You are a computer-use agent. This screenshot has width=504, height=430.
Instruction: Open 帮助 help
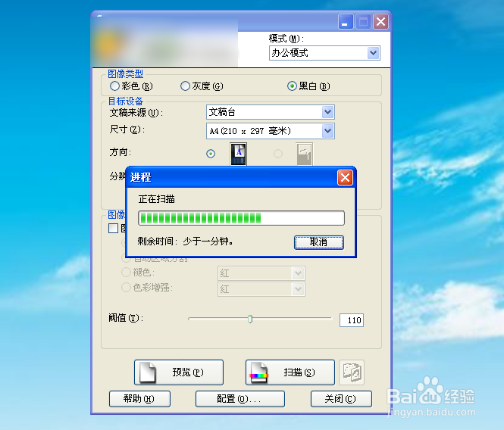(x=139, y=399)
